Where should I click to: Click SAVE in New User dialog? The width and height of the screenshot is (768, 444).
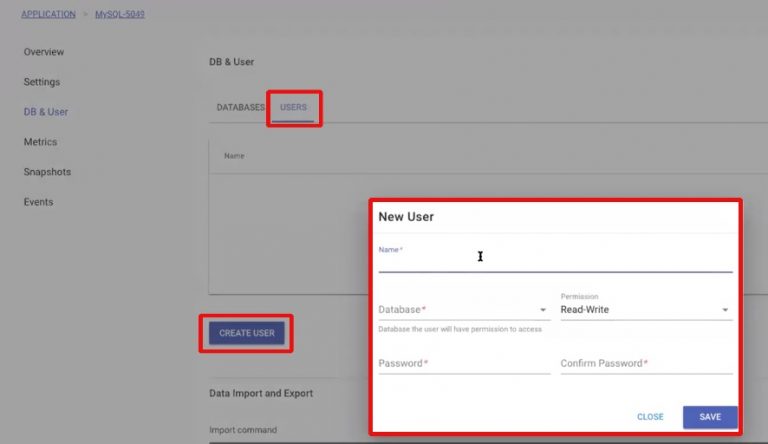(x=710, y=417)
